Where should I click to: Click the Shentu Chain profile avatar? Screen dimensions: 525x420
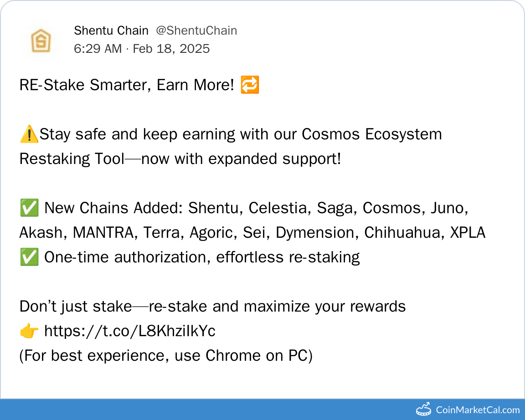(41, 41)
